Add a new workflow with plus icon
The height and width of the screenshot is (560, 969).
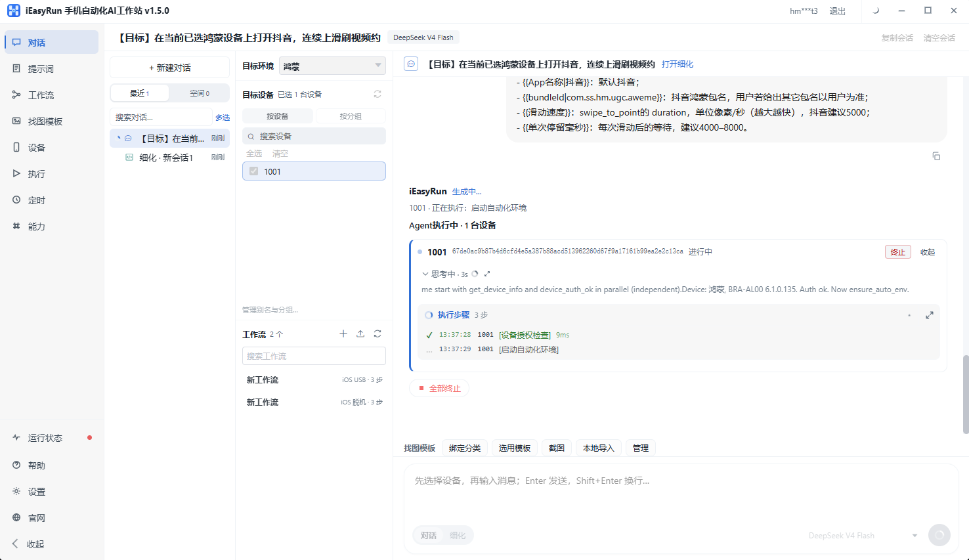coord(343,334)
